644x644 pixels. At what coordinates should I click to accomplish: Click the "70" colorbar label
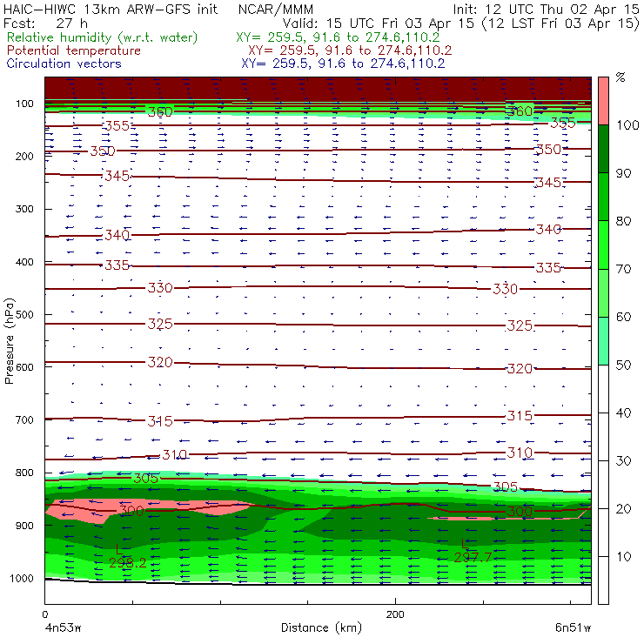[623, 269]
